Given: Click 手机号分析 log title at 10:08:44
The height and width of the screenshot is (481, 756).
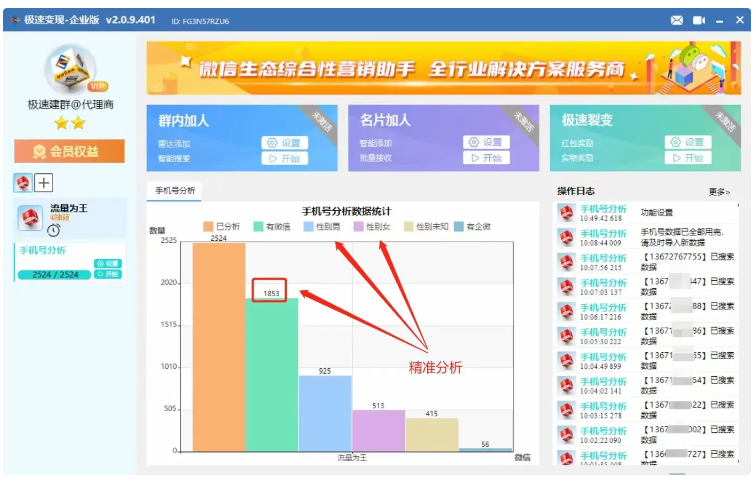Looking at the screenshot, I should click(603, 233).
